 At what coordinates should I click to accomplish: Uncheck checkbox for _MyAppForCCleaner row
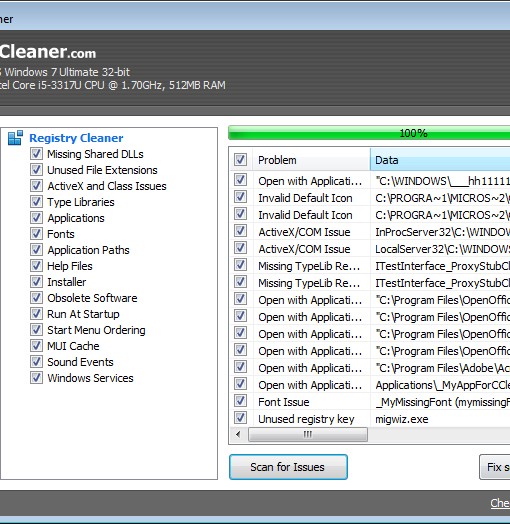pos(240,384)
